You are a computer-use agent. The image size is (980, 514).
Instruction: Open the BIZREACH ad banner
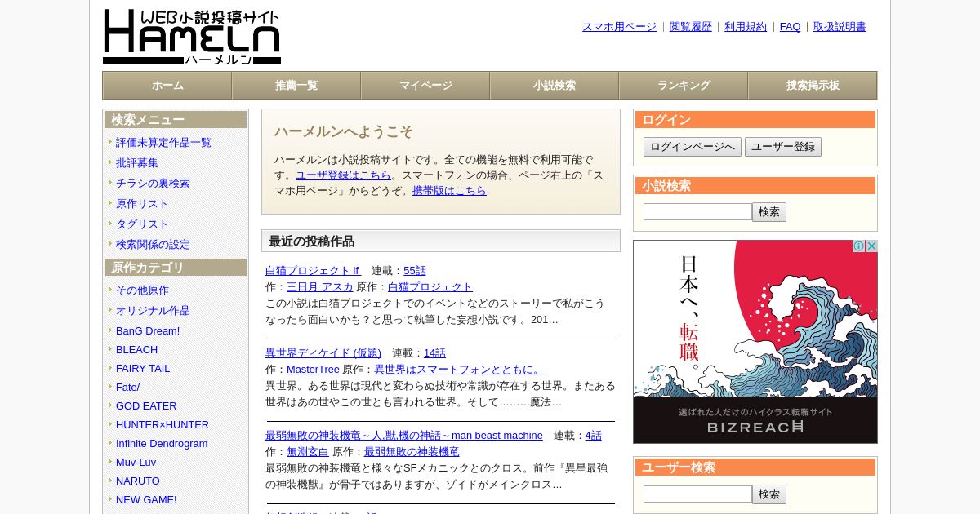point(755,342)
